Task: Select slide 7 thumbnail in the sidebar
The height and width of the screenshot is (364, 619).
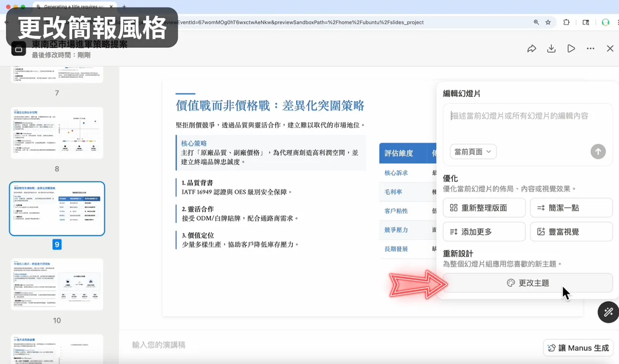Action: [57, 74]
